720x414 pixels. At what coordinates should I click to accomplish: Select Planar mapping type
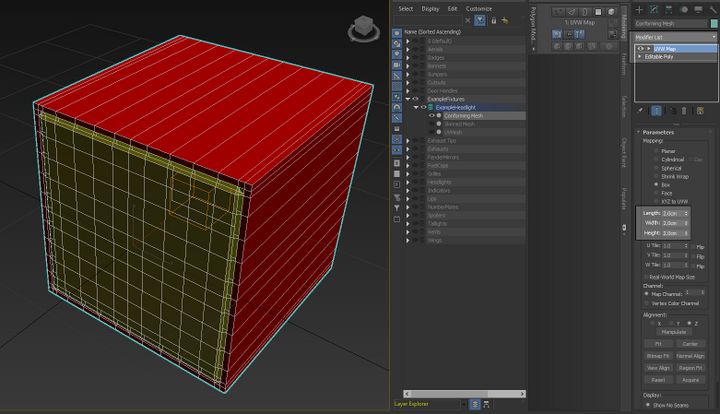pyautogui.click(x=656, y=151)
